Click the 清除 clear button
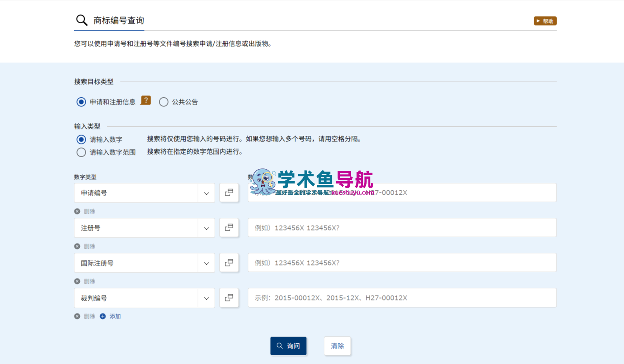 tap(337, 346)
